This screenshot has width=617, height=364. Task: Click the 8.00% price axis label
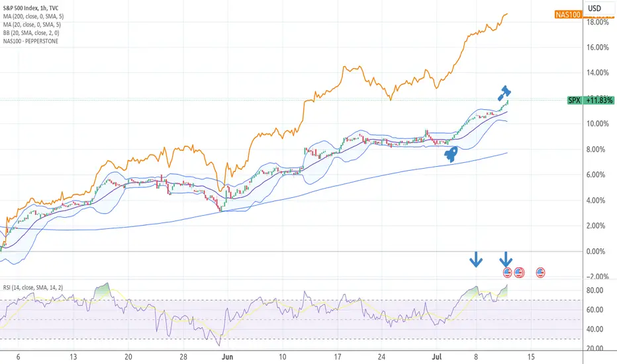pyautogui.click(x=597, y=149)
